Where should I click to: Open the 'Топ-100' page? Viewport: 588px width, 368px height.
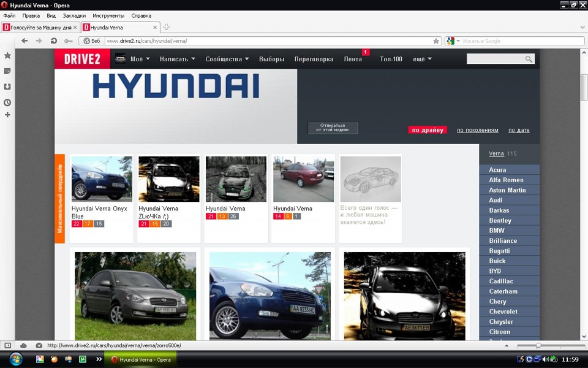click(x=391, y=59)
